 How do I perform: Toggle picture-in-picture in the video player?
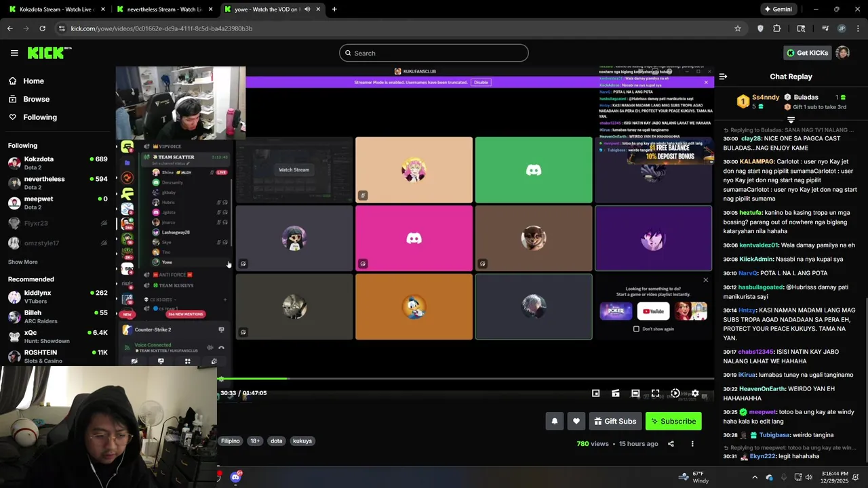(595, 393)
